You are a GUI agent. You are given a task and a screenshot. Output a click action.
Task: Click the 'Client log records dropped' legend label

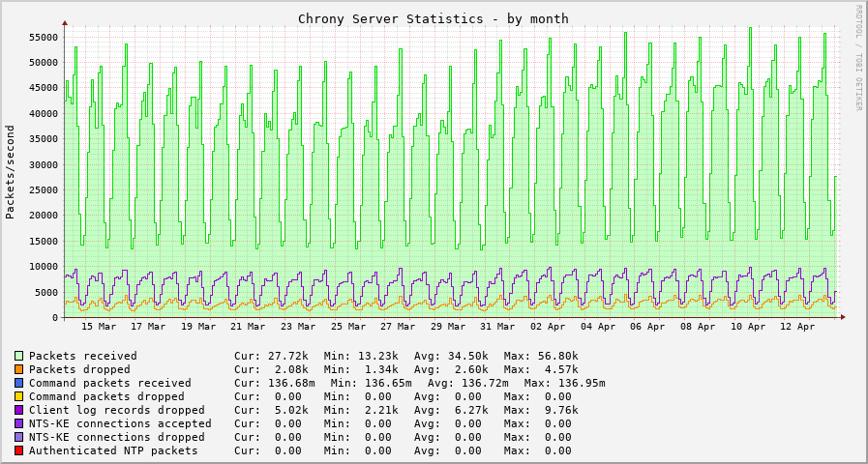coord(117,410)
